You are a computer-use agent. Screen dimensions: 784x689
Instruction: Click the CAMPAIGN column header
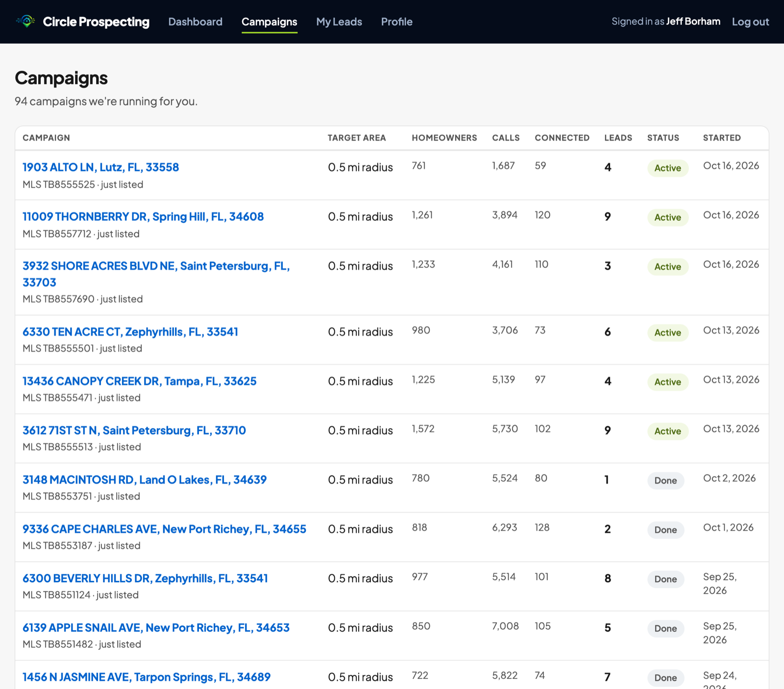pyautogui.click(x=46, y=138)
